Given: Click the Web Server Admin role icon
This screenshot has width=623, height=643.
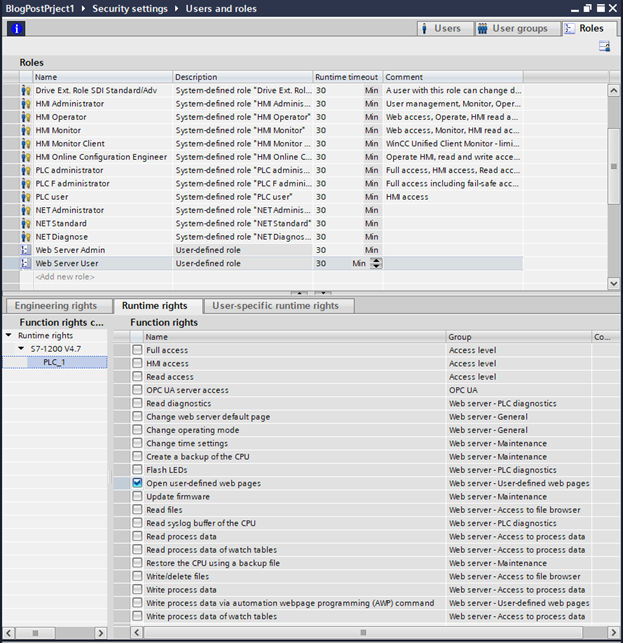Looking at the screenshot, I should [x=25, y=250].
